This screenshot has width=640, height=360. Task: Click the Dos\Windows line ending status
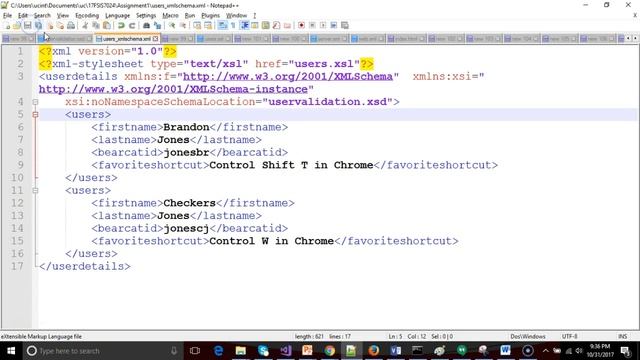528,337
